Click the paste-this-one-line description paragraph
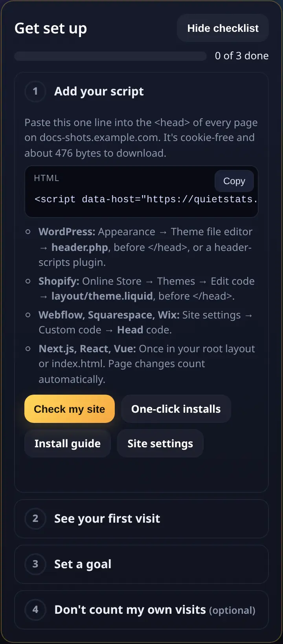Viewport: 283px width, 644px height. point(141,138)
